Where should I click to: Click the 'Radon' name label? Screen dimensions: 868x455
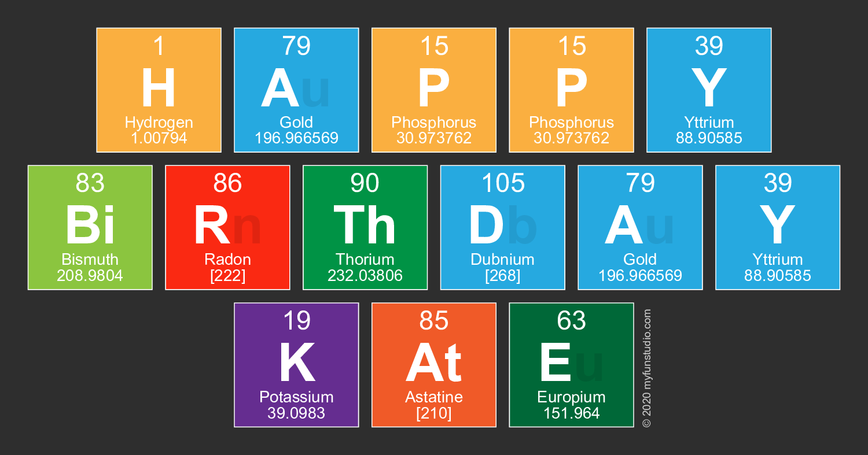click(x=227, y=260)
